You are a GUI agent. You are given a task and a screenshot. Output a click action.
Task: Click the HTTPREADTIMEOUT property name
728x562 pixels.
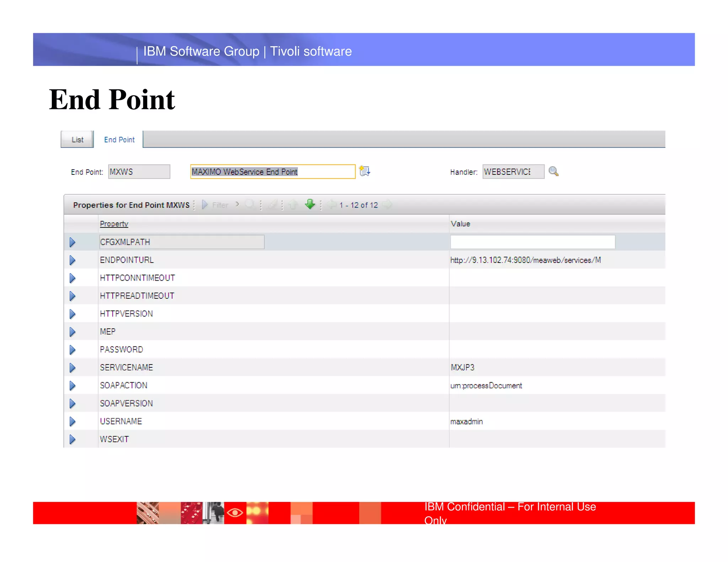pos(137,296)
